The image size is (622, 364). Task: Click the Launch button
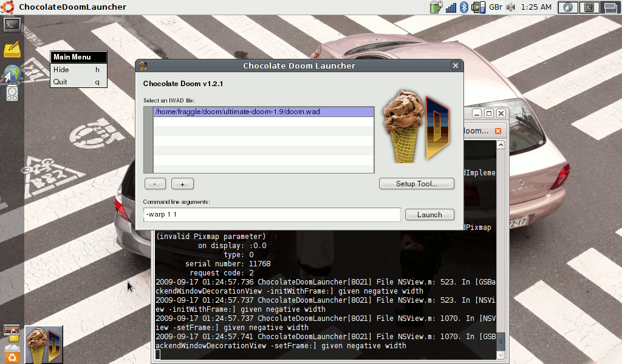429,215
